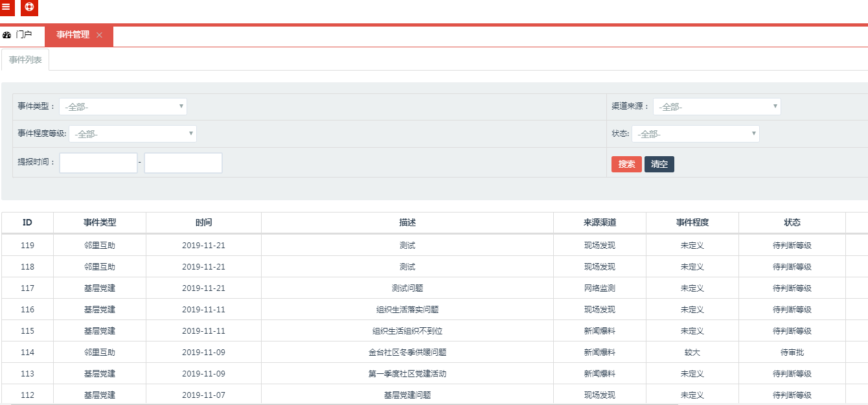Select the 事件管理 tab
The width and height of the screenshot is (868, 405).
tap(73, 35)
